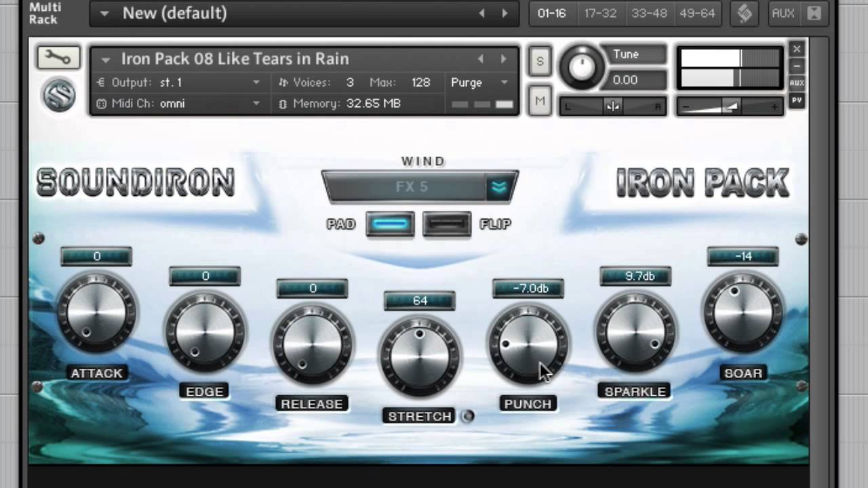
Task: Open the New (default) multi preset menu
Action: (x=104, y=13)
